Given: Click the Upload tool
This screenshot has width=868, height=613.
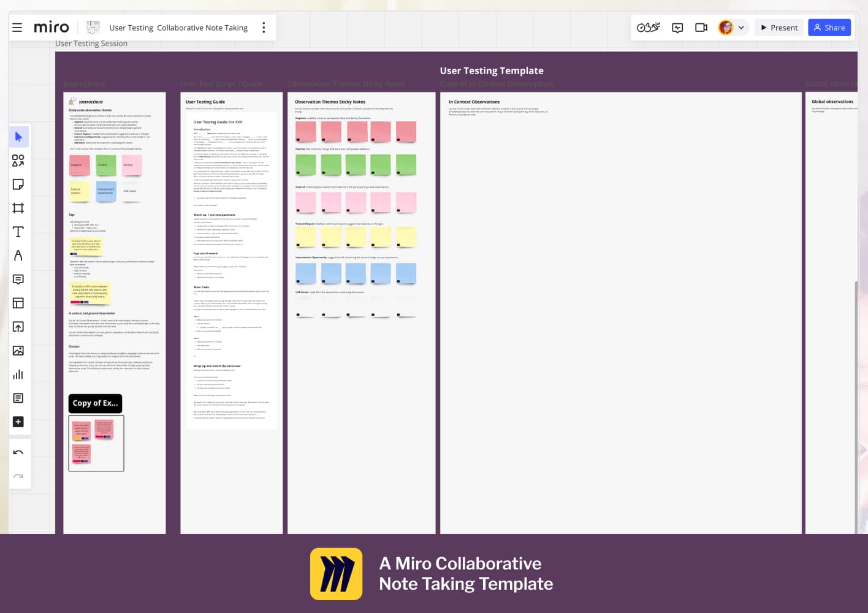Looking at the screenshot, I should 18,327.
